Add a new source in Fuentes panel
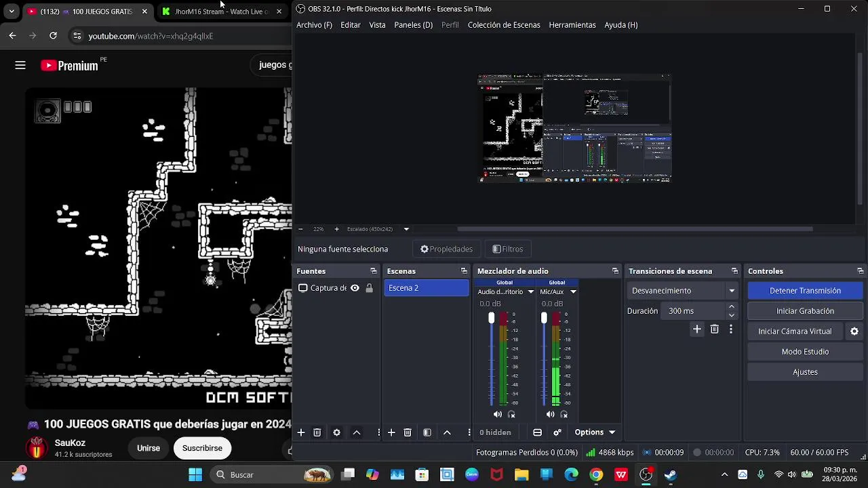Screen dimensions: 868x488 point(301,432)
